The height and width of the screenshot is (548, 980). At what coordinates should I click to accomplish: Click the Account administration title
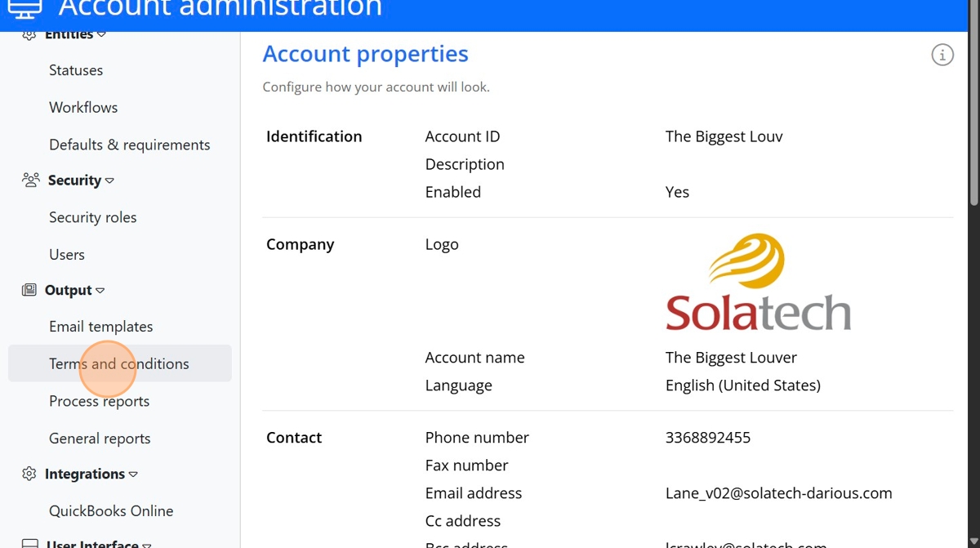pos(220,8)
